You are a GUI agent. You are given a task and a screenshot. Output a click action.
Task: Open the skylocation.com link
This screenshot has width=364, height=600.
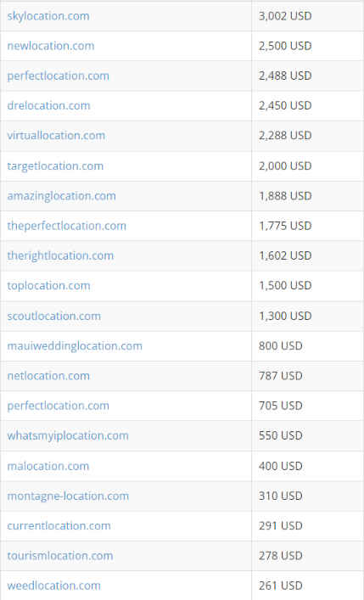pos(48,16)
